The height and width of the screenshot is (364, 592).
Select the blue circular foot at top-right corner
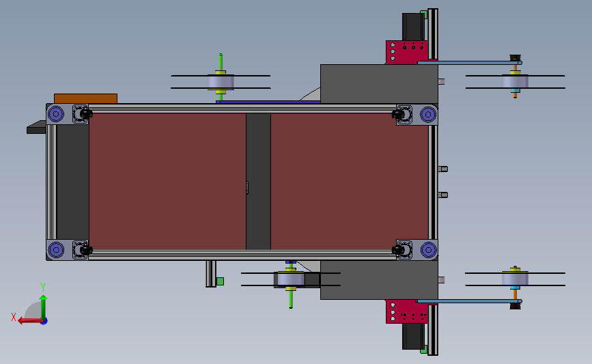pos(428,114)
